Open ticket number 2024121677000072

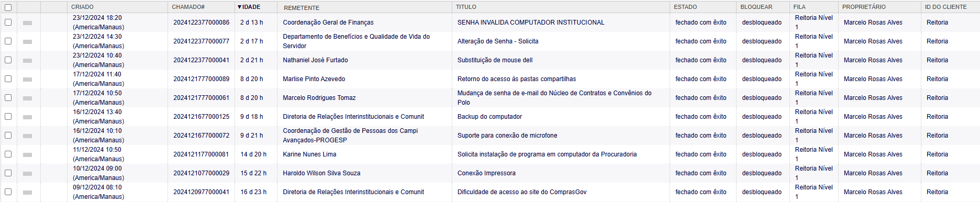coord(202,136)
